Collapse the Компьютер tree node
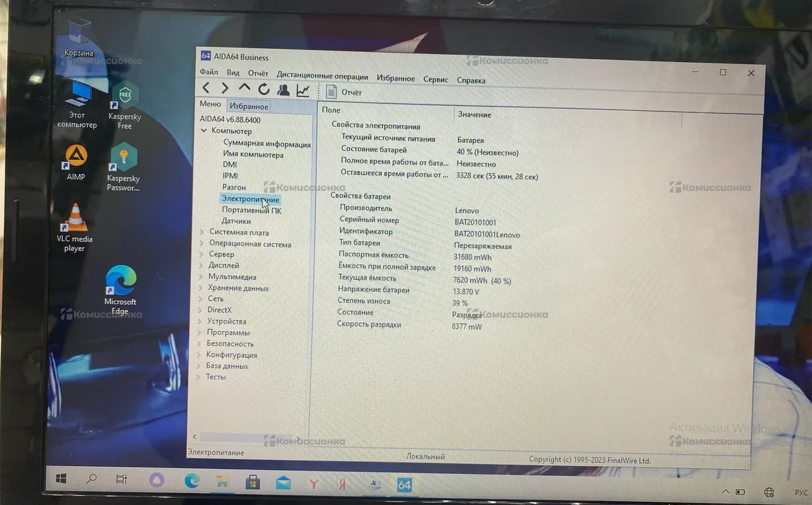The height and width of the screenshot is (505, 812). click(204, 131)
